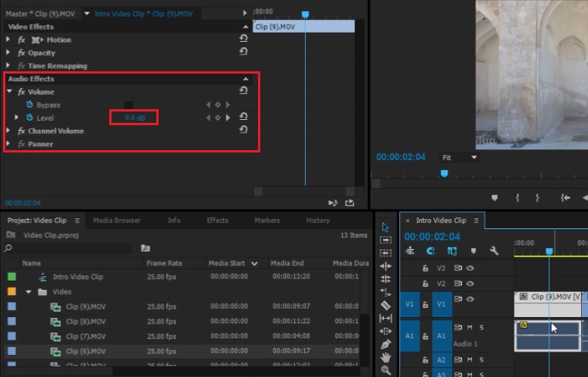Select the Slide tool
Screen dimensions: 588x377
coord(385,331)
